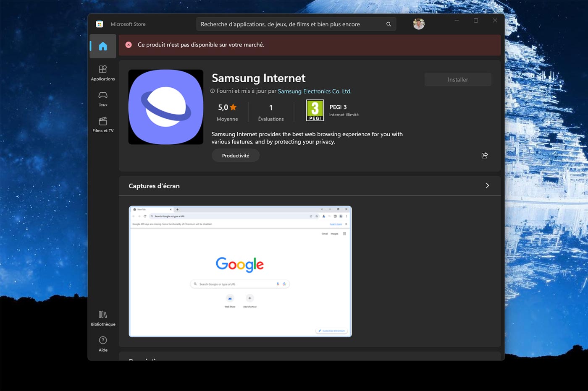Click the product unavailable error message
The width and height of the screenshot is (588, 391).
[201, 45]
